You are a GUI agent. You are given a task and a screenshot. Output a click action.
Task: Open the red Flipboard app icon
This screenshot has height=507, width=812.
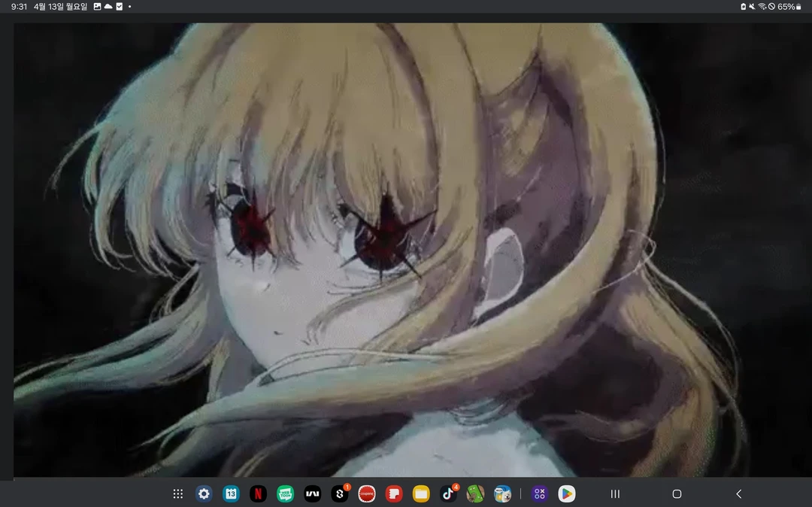tap(394, 494)
